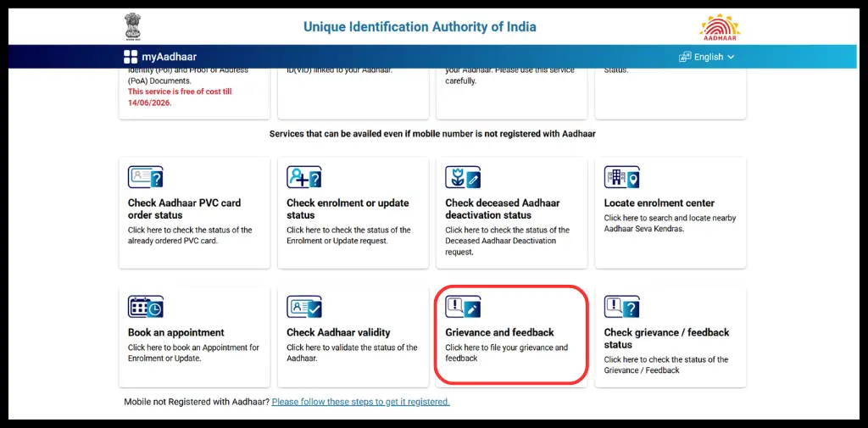The height and width of the screenshot is (428, 868).
Task: Click the Check Aadhaar validity icon
Action: pos(304,307)
